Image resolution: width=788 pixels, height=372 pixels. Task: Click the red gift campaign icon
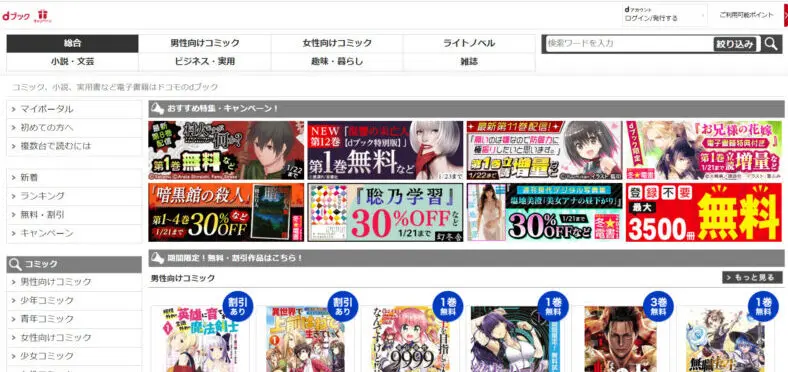42,16
